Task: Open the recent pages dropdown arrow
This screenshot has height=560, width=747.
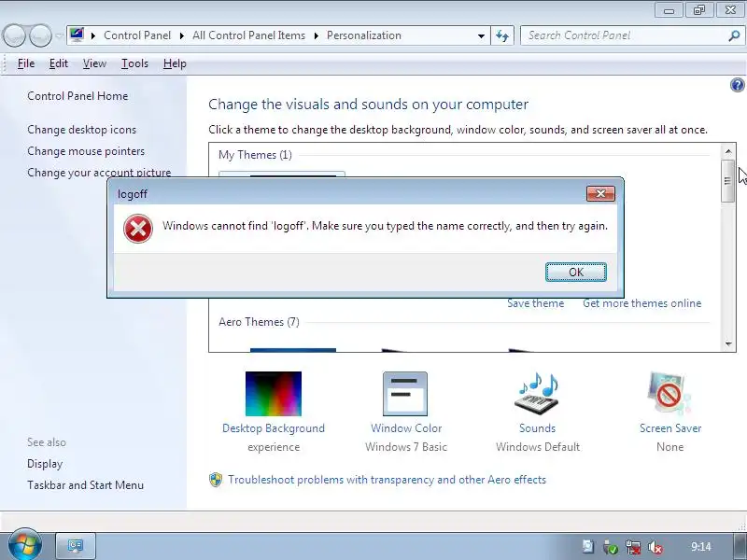Action: pyautogui.click(x=59, y=35)
